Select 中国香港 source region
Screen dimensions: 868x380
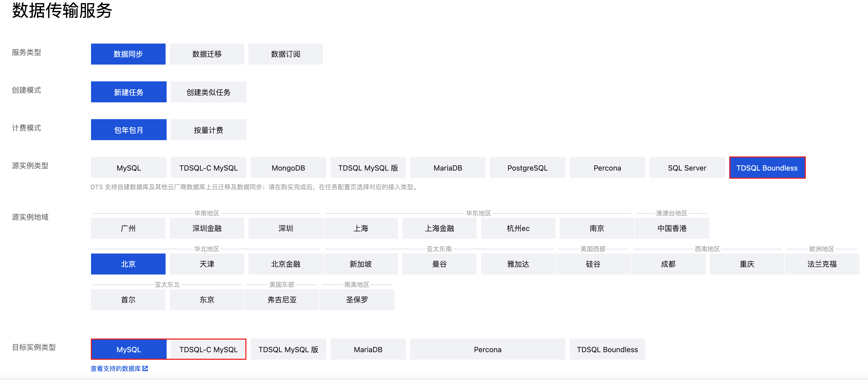pyautogui.click(x=671, y=228)
